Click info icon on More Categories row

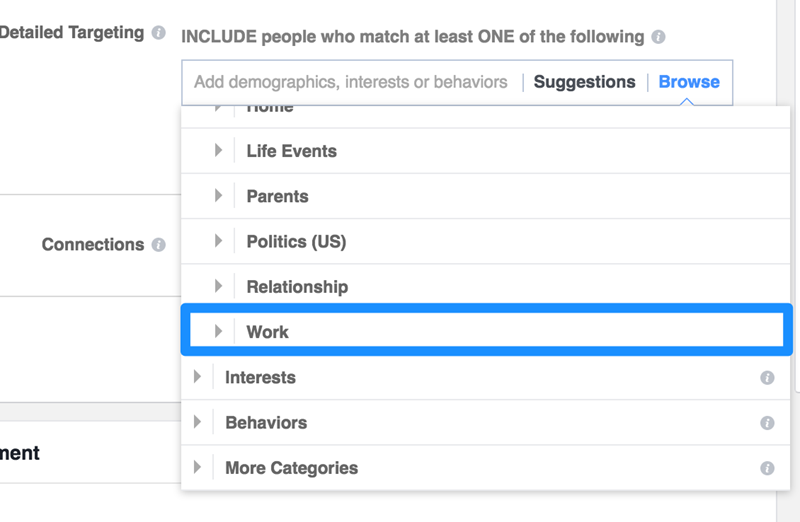pyautogui.click(x=767, y=468)
